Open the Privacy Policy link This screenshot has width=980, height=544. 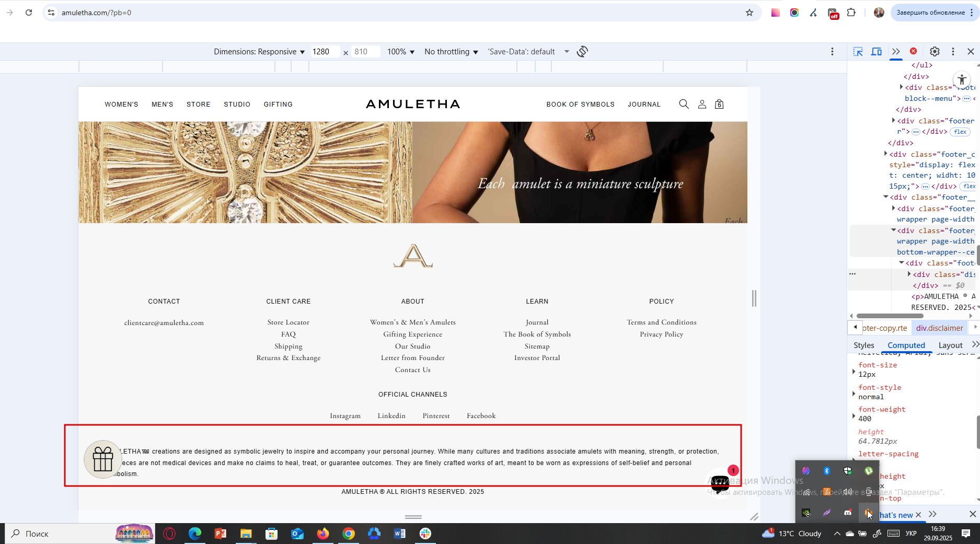pos(662,334)
